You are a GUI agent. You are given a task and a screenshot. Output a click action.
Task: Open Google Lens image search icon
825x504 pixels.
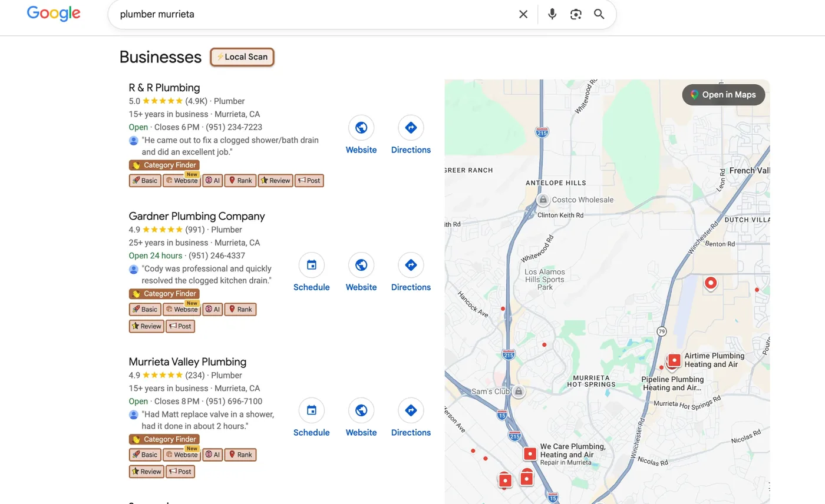point(576,14)
